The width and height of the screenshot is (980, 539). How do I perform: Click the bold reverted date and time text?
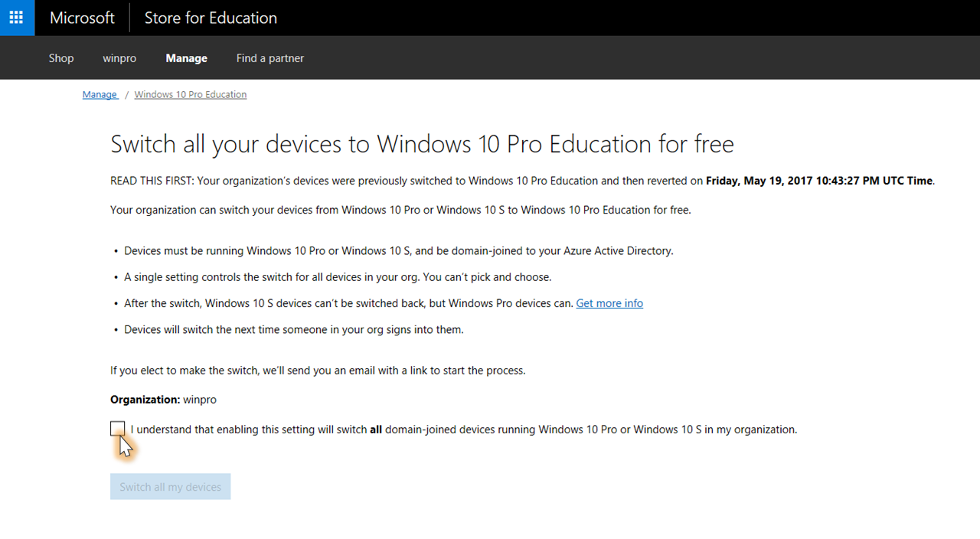[x=819, y=181]
